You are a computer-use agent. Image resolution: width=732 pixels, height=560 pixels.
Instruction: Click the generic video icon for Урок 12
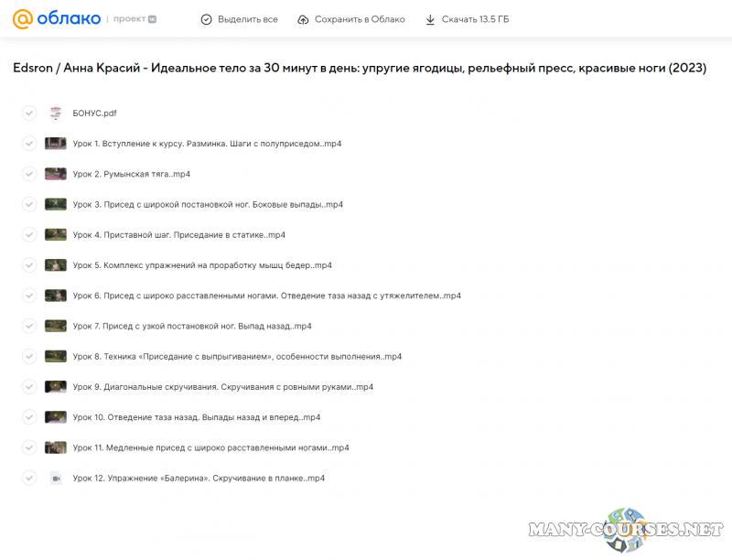(x=56, y=478)
